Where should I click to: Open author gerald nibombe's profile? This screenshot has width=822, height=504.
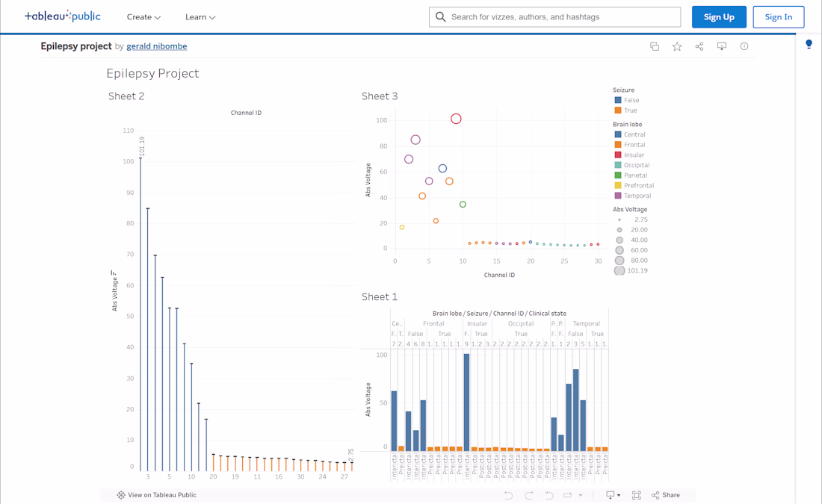[157, 46]
